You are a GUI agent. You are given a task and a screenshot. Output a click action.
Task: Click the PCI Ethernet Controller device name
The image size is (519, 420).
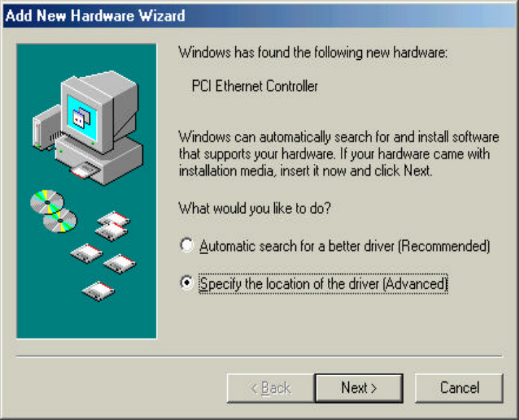(x=255, y=86)
